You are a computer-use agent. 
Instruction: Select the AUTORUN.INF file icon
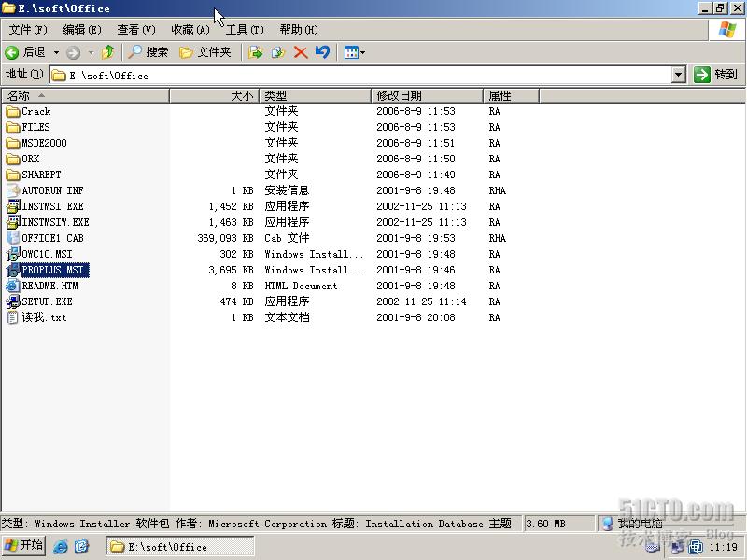click(x=13, y=191)
